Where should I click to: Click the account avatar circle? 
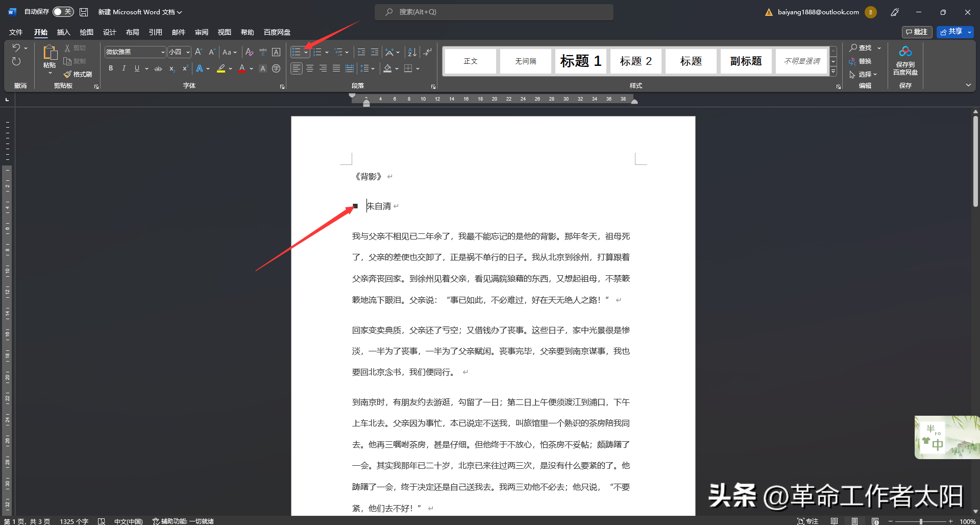(x=871, y=12)
